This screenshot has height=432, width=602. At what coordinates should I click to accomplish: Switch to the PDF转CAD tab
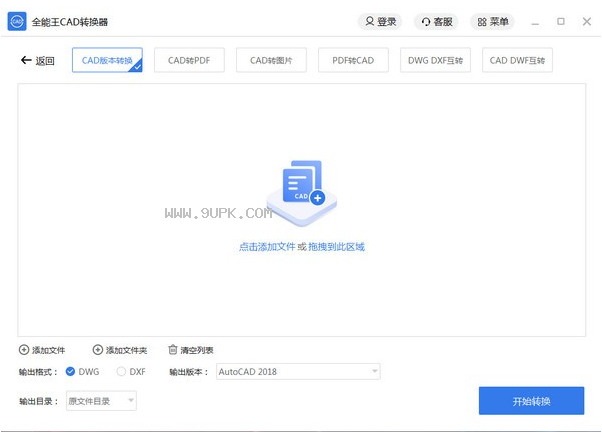tap(353, 60)
